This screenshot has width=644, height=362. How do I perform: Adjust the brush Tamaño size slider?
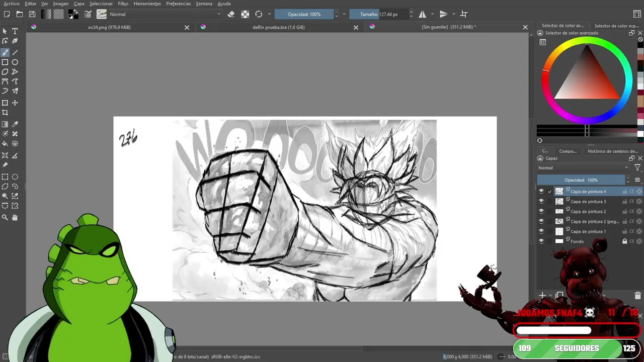click(x=378, y=14)
